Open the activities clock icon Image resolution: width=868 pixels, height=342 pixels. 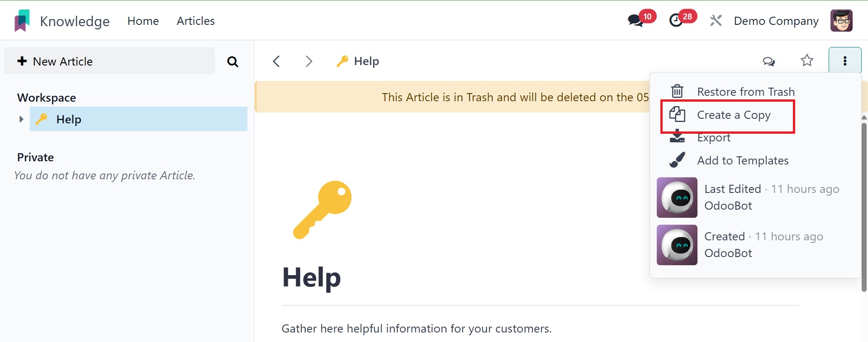[x=676, y=20]
